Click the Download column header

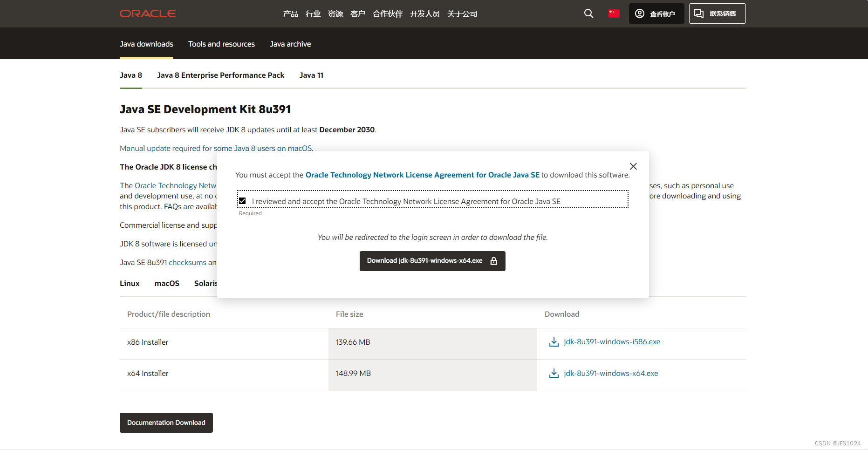click(562, 314)
